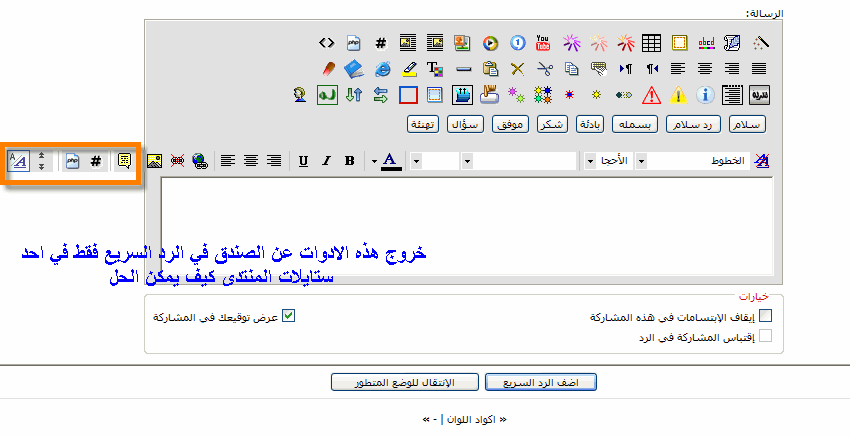This screenshot has width=850, height=437.
Task: Toggle عرض توقيعك في المشاركة checkbox
Action: (x=289, y=316)
